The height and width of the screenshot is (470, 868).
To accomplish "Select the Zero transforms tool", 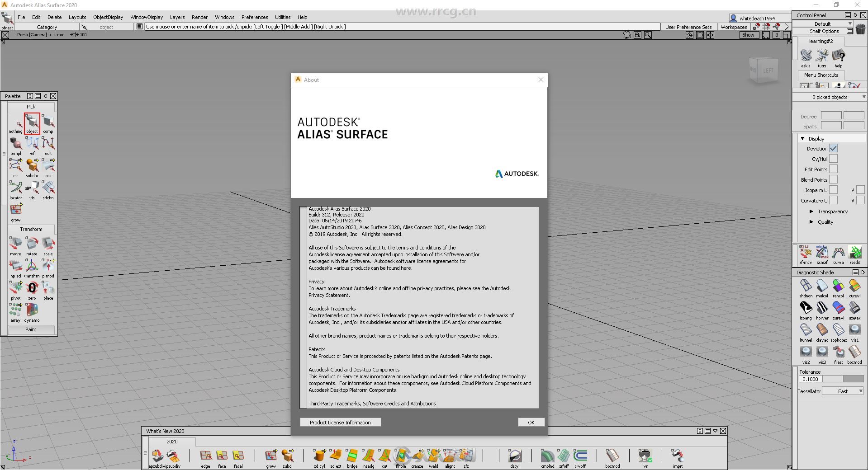I will coord(32,291).
